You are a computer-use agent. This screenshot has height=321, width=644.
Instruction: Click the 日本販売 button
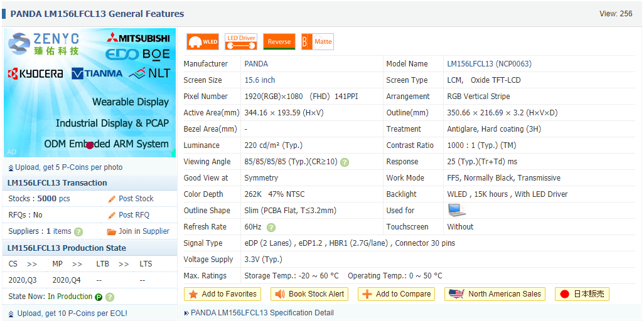[582, 294]
